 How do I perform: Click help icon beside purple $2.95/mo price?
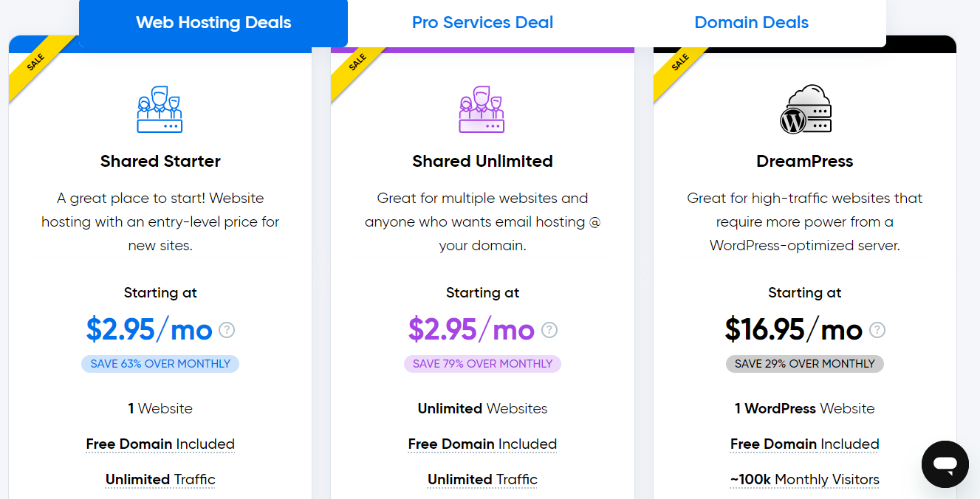coord(549,330)
